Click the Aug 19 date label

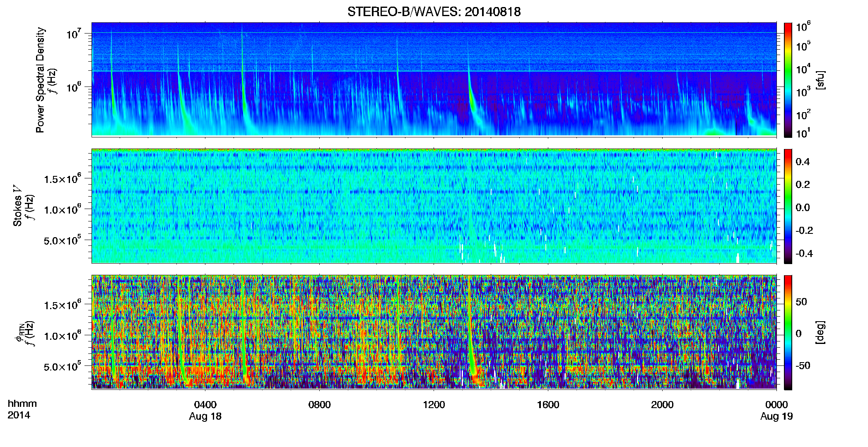[776, 416]
